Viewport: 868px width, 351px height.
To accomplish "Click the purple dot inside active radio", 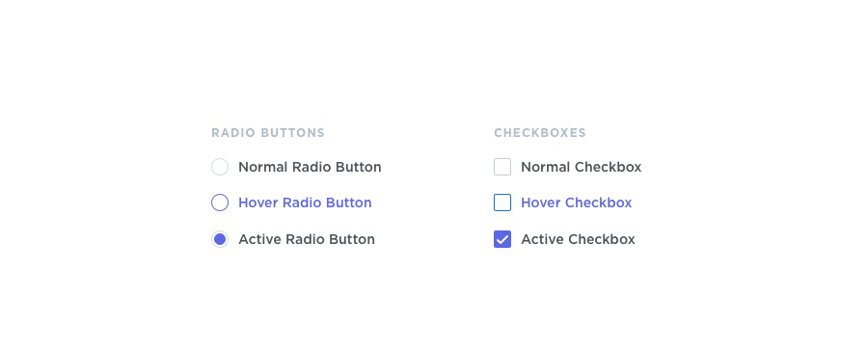I will click(220, 239).
